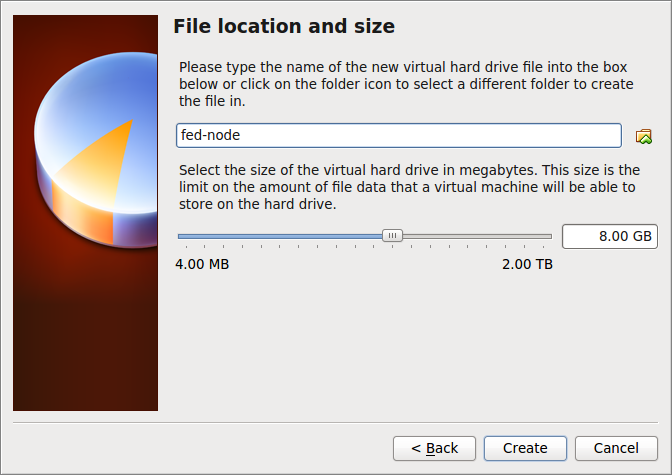Click the 2.00 TB maximum size label
Screen dimensions: 672x475
[x=527, y=264]
